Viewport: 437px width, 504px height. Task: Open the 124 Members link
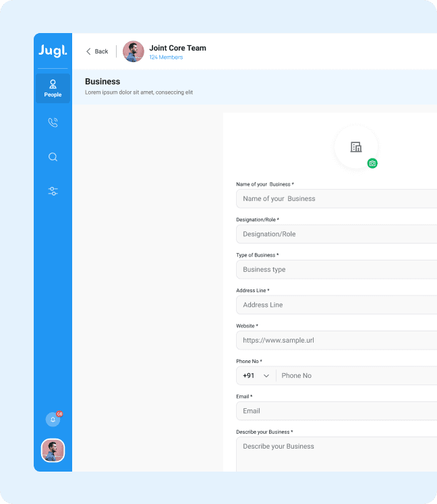166,57
